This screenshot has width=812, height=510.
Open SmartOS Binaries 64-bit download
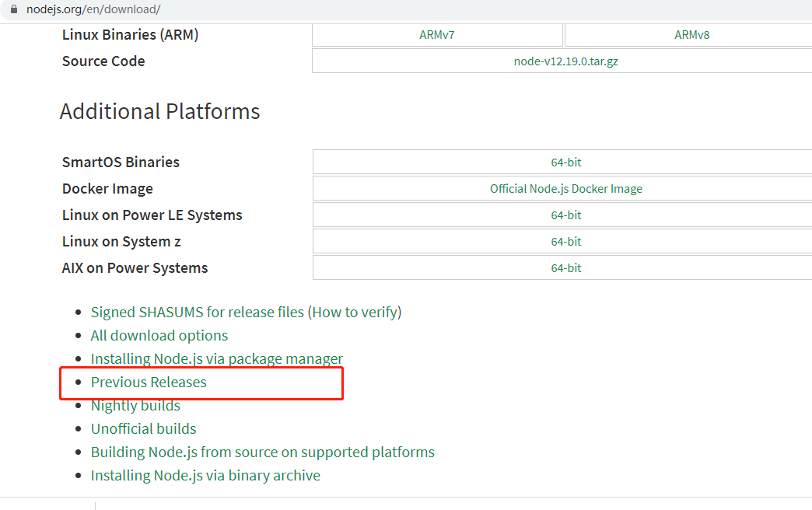[x=566, y=162]
